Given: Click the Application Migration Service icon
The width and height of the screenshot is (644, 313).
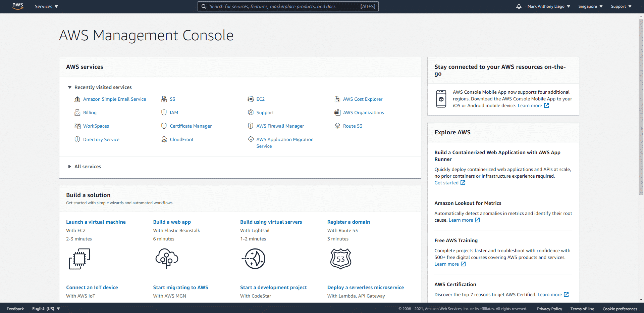Looking at the screenshot, I should point(251,139).
